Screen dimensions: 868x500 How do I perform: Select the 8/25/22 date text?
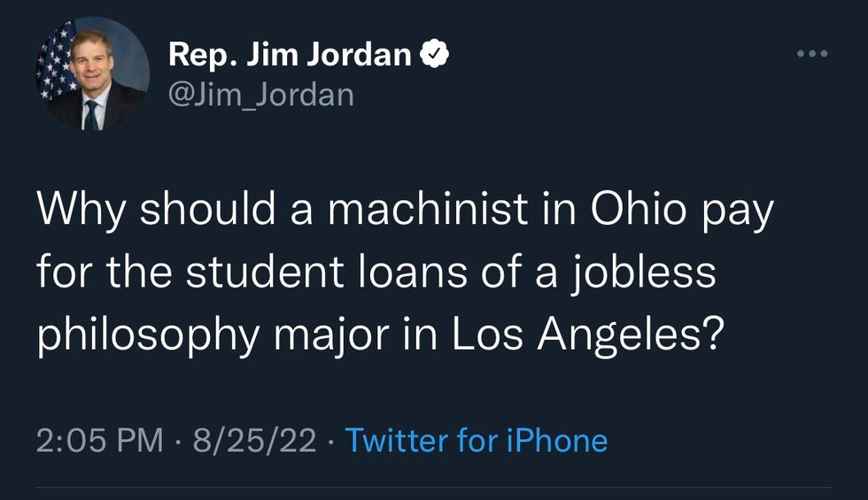coord(256,440)
